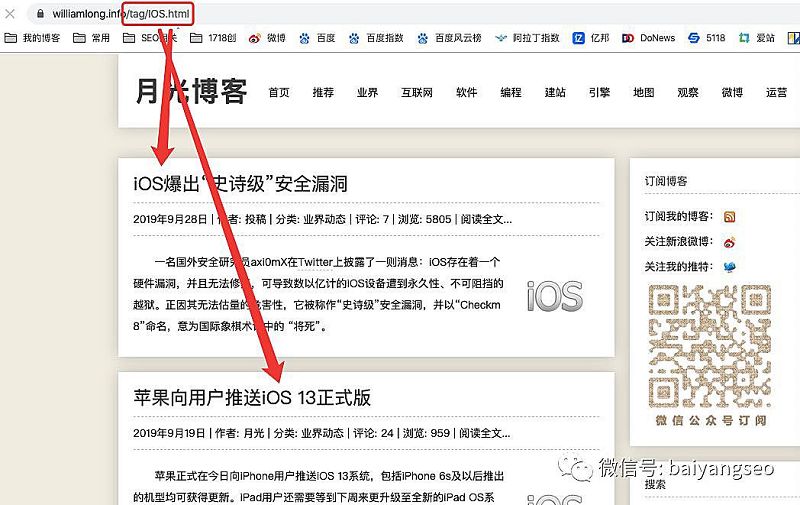Click the WeChat QR code image

707,346
